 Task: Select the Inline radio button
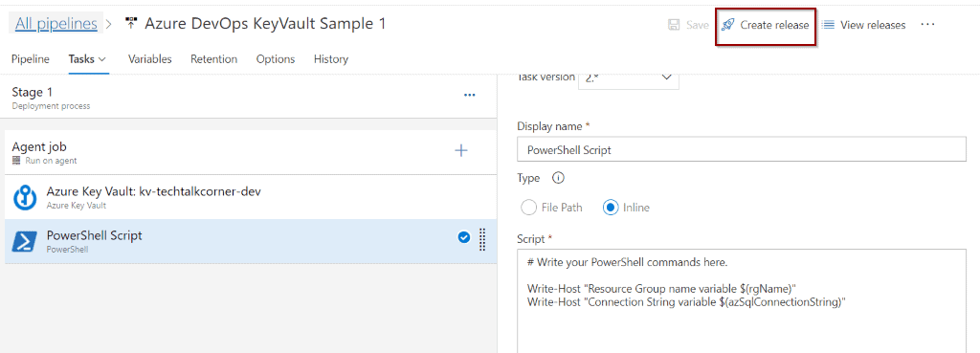611,208
